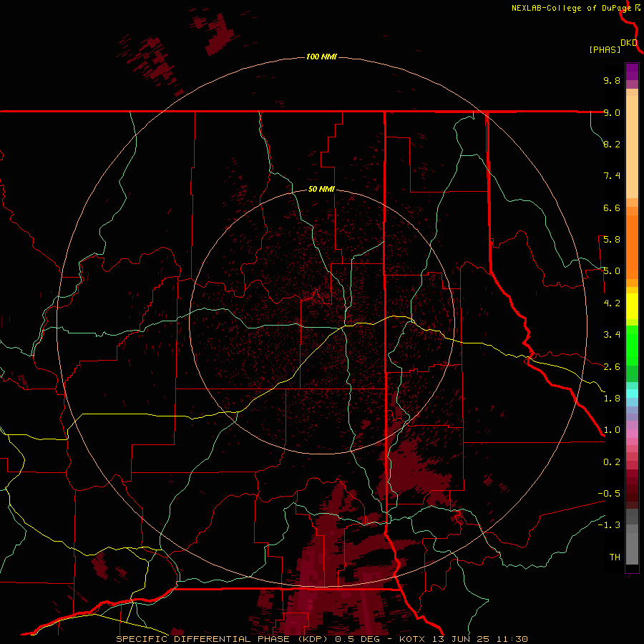
Task: Click the DKD label above the color scale
Action: pyautogui.click(x=629, y=43)
